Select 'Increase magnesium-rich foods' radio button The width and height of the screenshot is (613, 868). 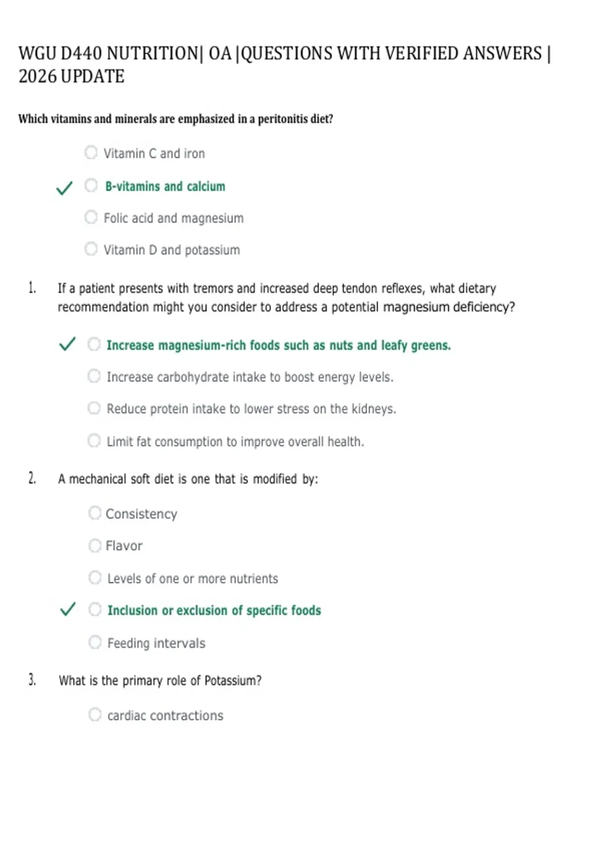pyautogui.click(x=94, y=344)
